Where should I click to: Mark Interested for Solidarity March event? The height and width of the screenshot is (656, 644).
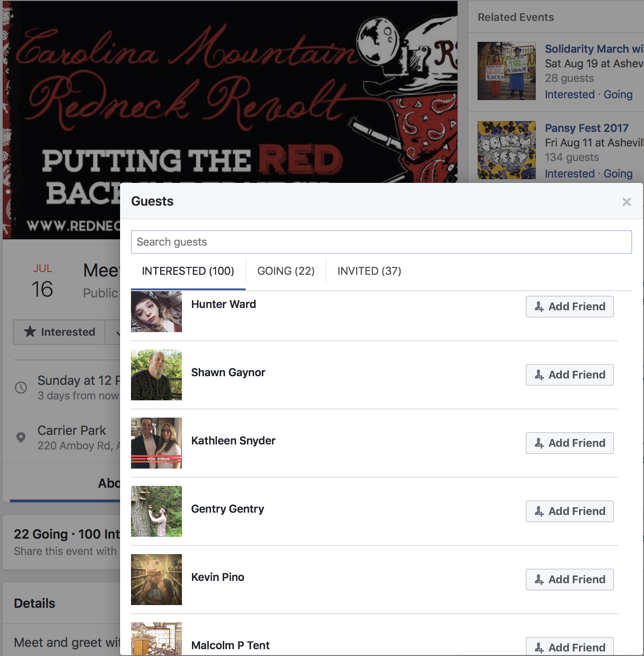click(x=570, y=95)
